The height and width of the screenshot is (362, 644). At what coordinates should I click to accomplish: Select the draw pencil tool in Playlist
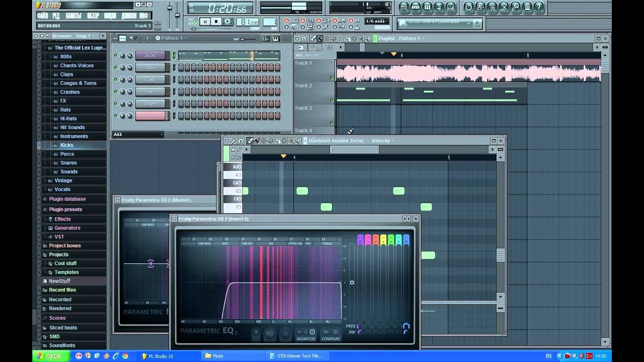click(x=313, y=39)
